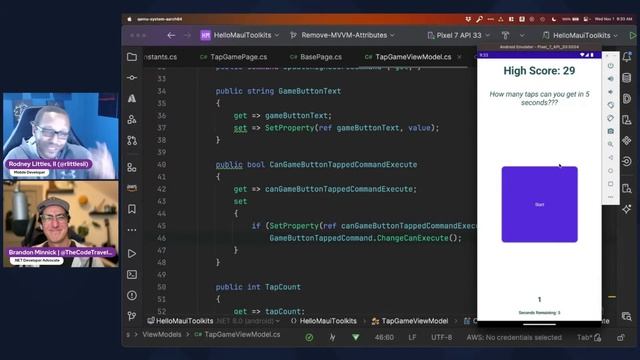
Task: Open the Run tool window in left sidebar
Action: coord(132,253)
